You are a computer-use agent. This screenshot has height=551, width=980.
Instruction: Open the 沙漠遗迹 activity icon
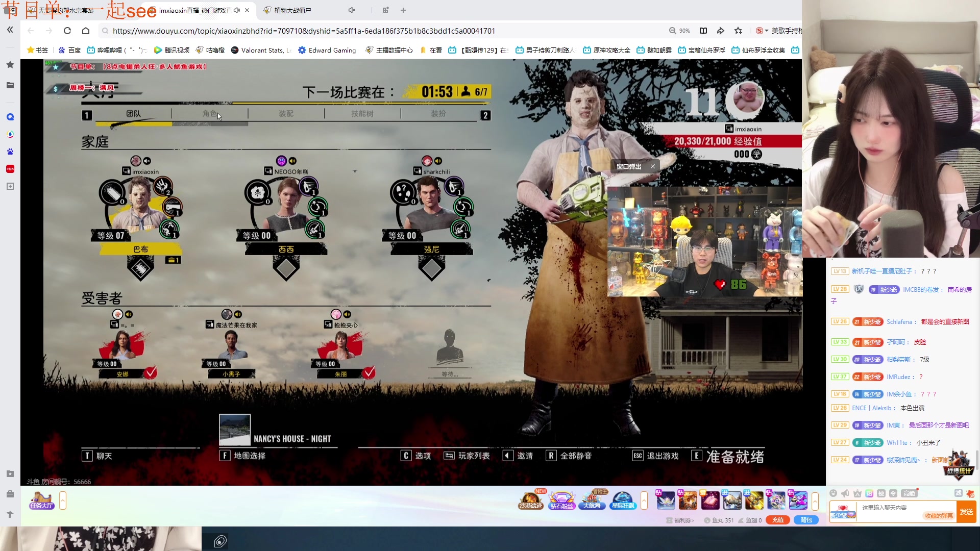530,500
